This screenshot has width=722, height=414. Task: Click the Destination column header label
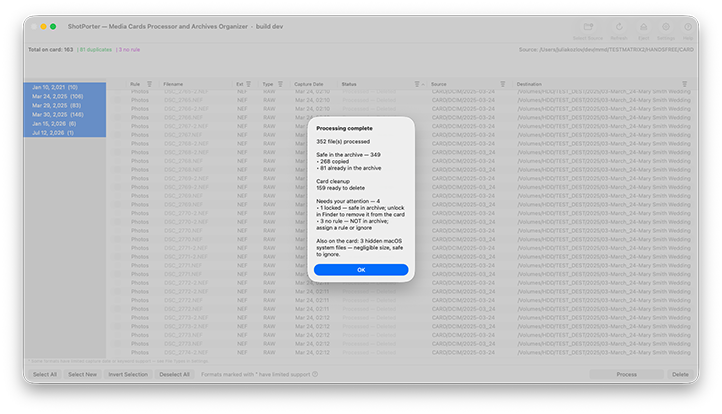click(529, 84)
